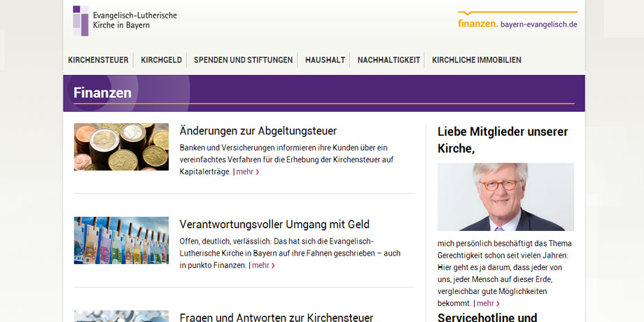Viewport: 644px width, 322px height.
Task: Open Verantwortungsvoller Umgang mit Geld article
Action: point(274,225)
